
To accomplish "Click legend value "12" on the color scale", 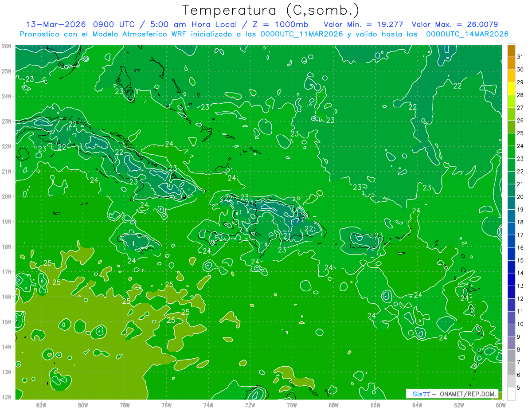I will [x=520, y=298].
